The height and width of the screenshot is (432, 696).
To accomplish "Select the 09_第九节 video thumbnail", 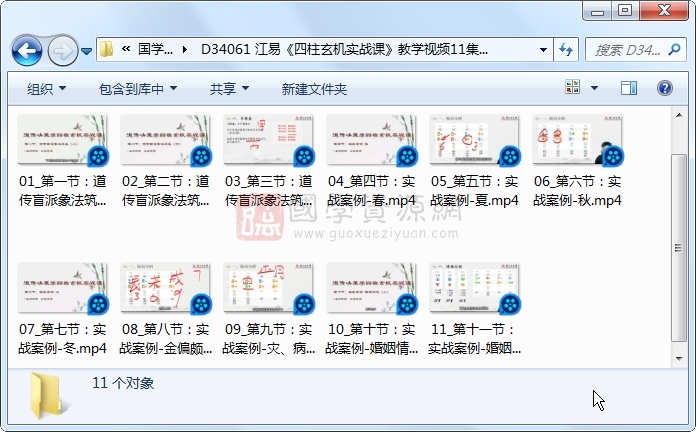I will pos(269,288).
